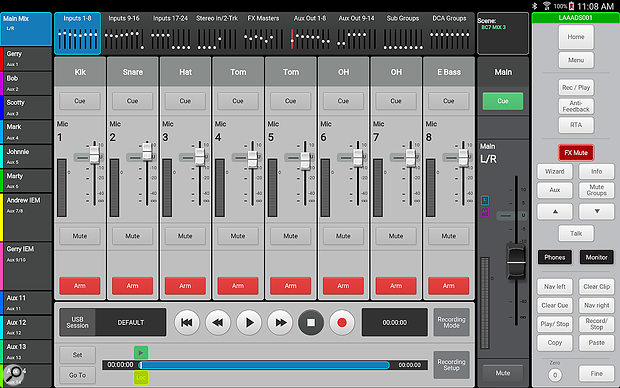Check the Bluetooth status icon
The height and width of the screenshot is (388, 620).
pos(534,6)
